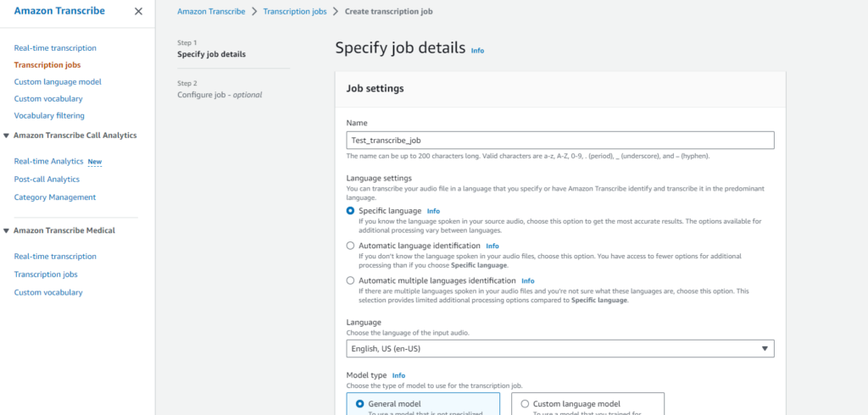Click Create transcription job breadcrumb text
The height and width of the screenshot is (415, 868).
pyautogui.click(x=388, y=11)
